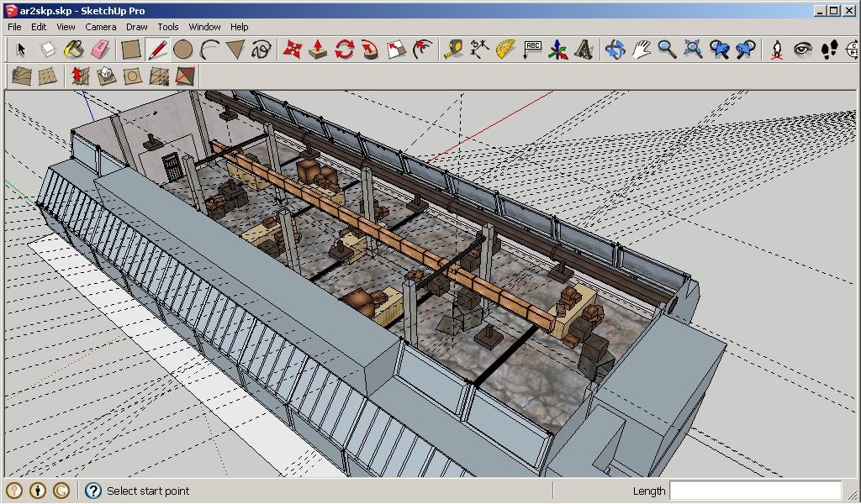Open the Camera menu
Screen dimensions: 861x504
(101, 27)
